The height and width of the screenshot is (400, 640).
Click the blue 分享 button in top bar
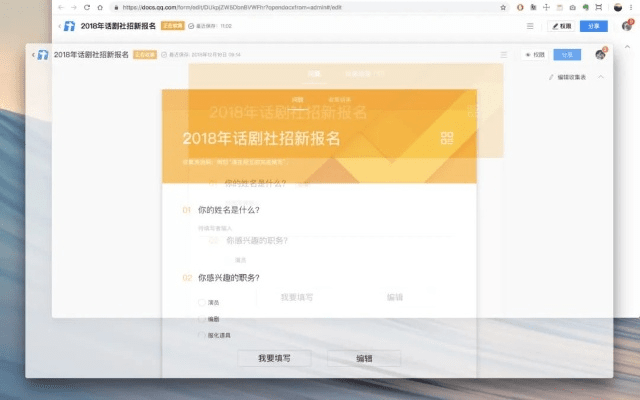[595, 26]
